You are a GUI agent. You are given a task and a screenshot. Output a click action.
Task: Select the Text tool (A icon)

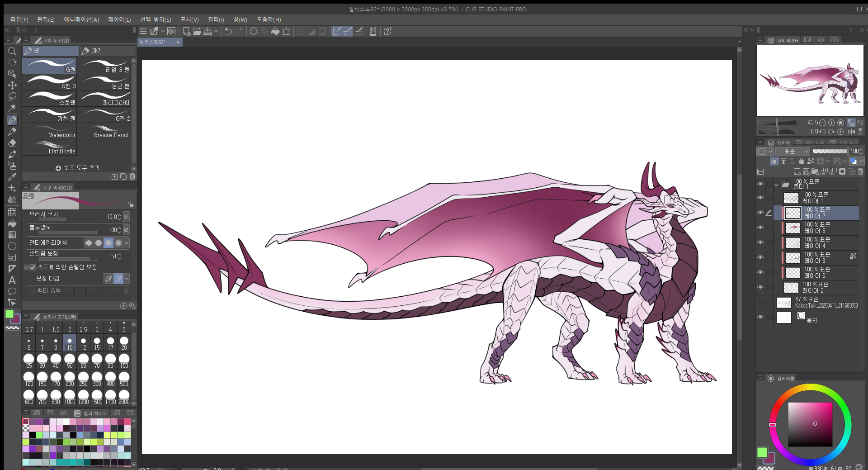tap(12, 280)
